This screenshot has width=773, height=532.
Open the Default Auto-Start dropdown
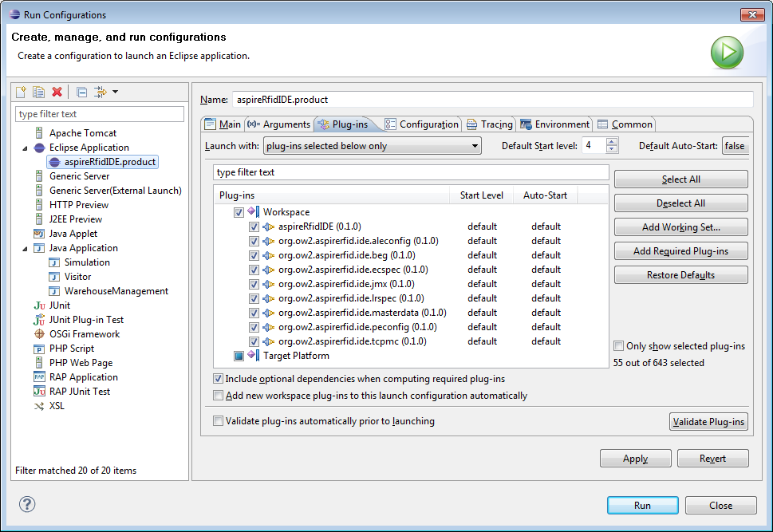pyautogui.click(x=736, y=146)
